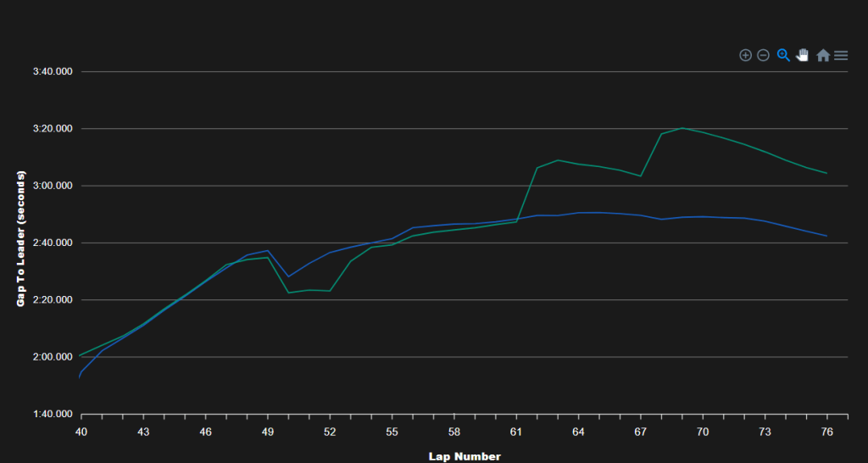Click blue line peak at lap 49
The height and width of the screenshot is (463, 868).
(268, 250)
